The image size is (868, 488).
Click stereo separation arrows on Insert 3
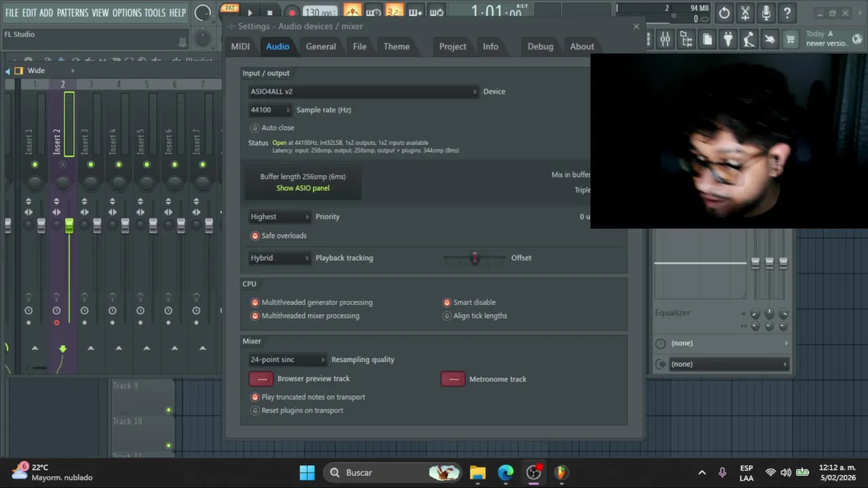click(84, 212)
